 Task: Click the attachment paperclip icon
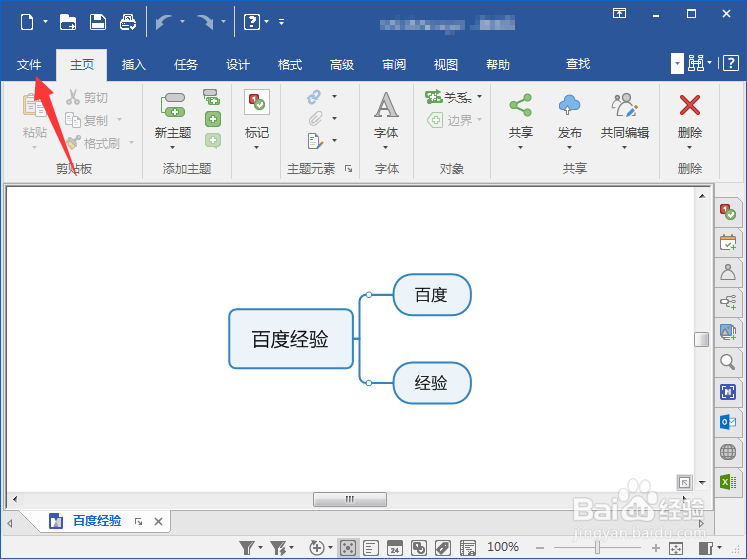[x=315, y=119]
